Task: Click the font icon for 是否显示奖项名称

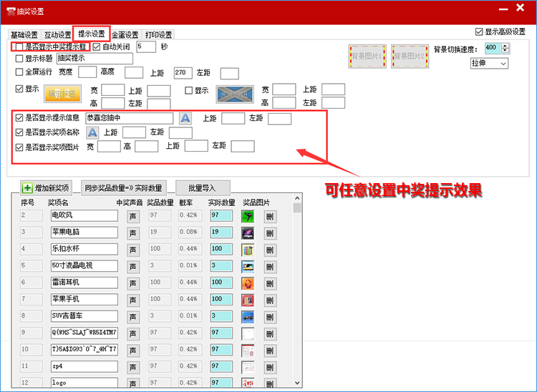Action: pyautogui.click(x=92, y=132)
